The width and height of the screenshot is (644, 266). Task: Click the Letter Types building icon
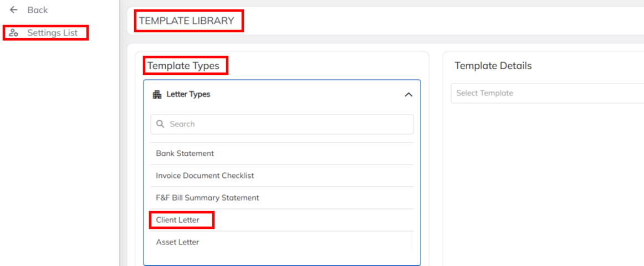point(157,95)
